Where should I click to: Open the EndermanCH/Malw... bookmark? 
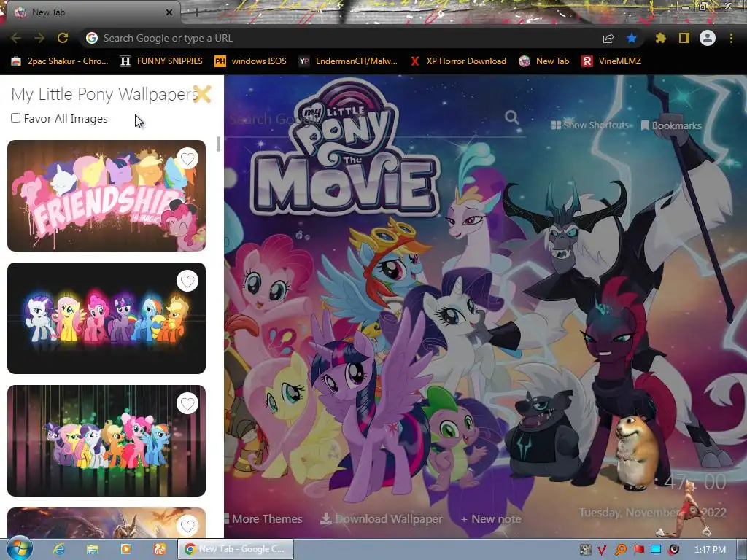click(348, 61)
